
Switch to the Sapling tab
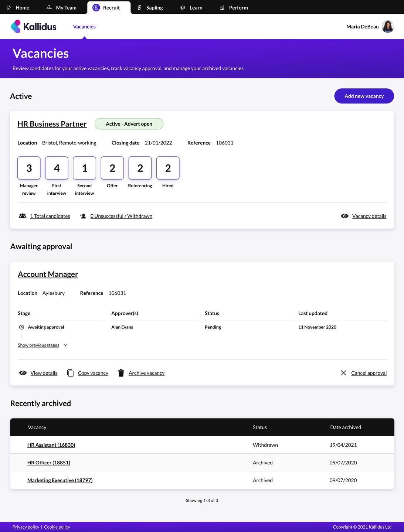[x=150, y=8]
